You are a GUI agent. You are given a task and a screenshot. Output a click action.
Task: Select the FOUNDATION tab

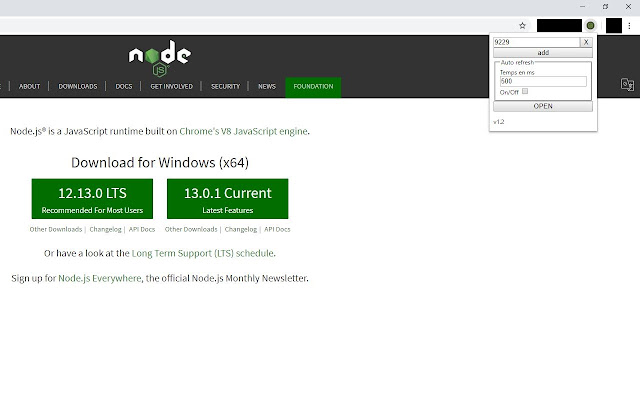[313, 87]
